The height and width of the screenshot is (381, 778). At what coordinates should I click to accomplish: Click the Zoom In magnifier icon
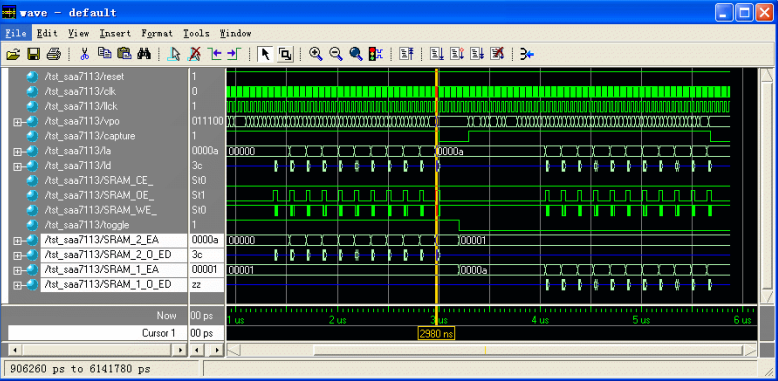pos(316,54)
